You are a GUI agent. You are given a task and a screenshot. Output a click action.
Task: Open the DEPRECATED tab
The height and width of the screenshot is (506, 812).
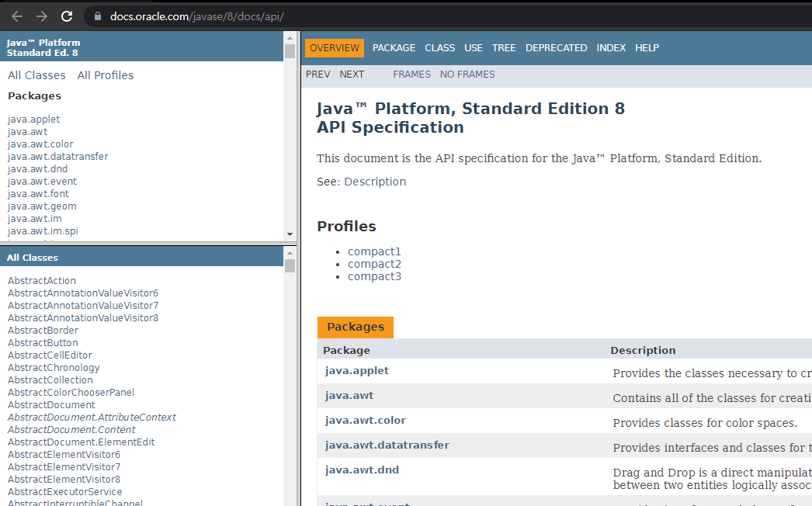coord(556,47)
